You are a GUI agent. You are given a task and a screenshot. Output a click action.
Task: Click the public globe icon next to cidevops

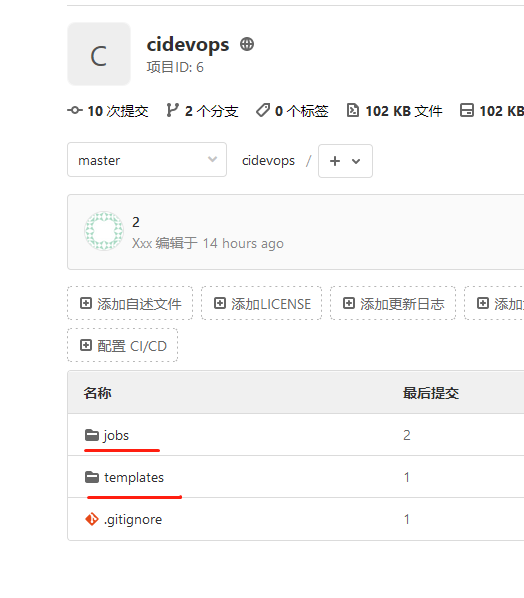pos(247,44)
